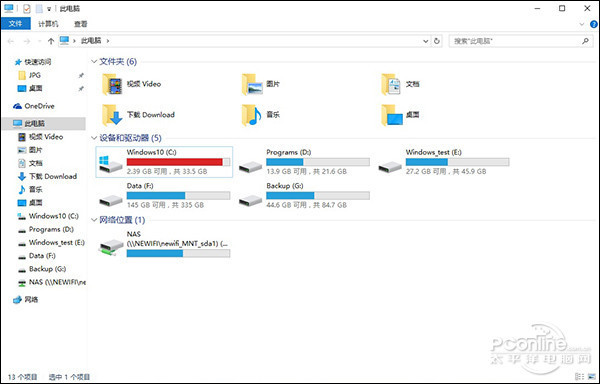This screenshot has width=600, height=384.
Task: Open the 下载 Download folder icon
Action: click(x=112, y=115)
